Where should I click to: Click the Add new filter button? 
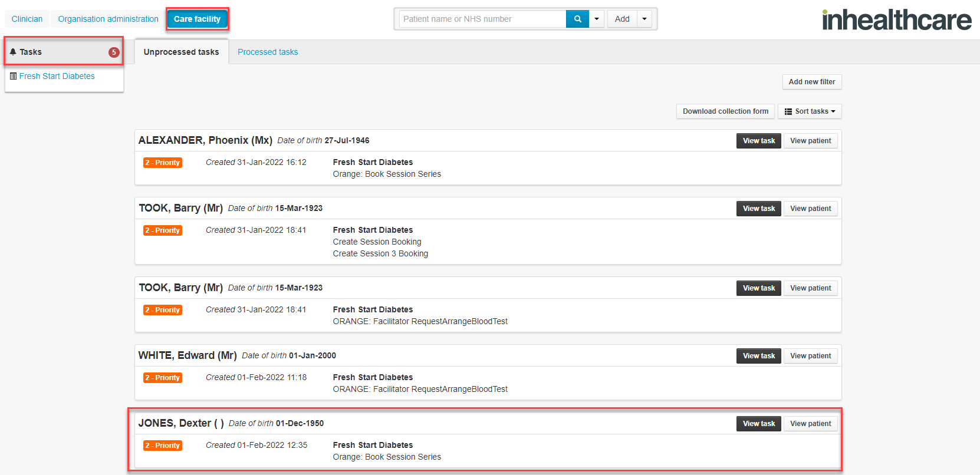[812, 82]
